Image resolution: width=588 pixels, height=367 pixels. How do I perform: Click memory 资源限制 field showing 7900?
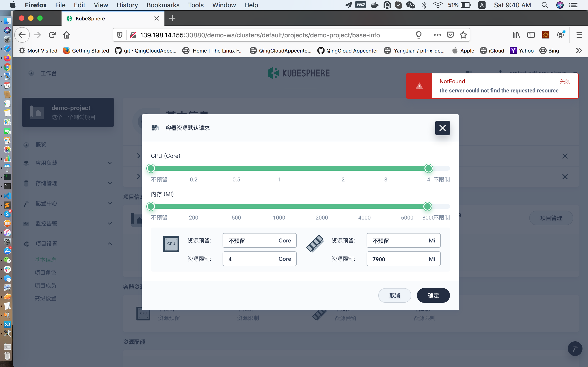pyautogui.click(x=399, y=259)
